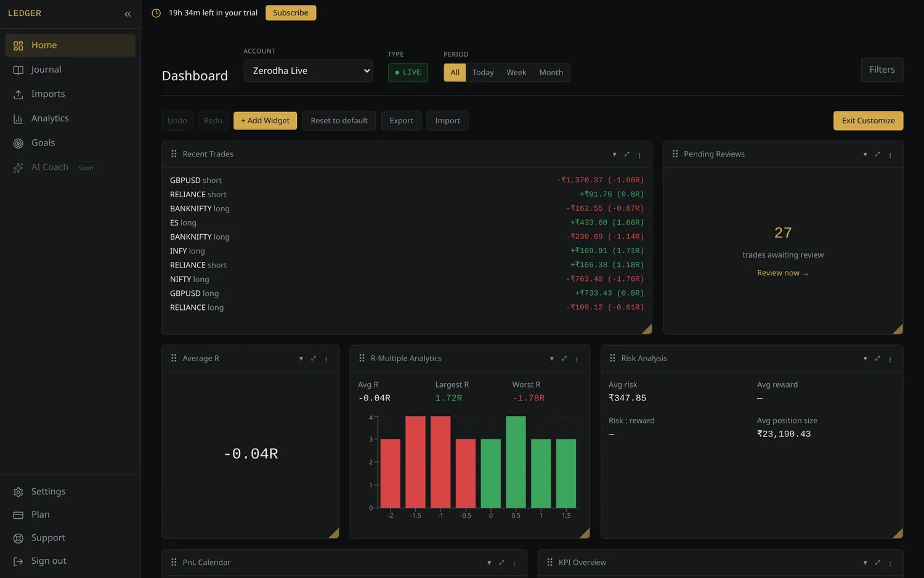Expand the Recent Trades widget fullscreen
Screen dimensions: 924x578
coord(626,154)
